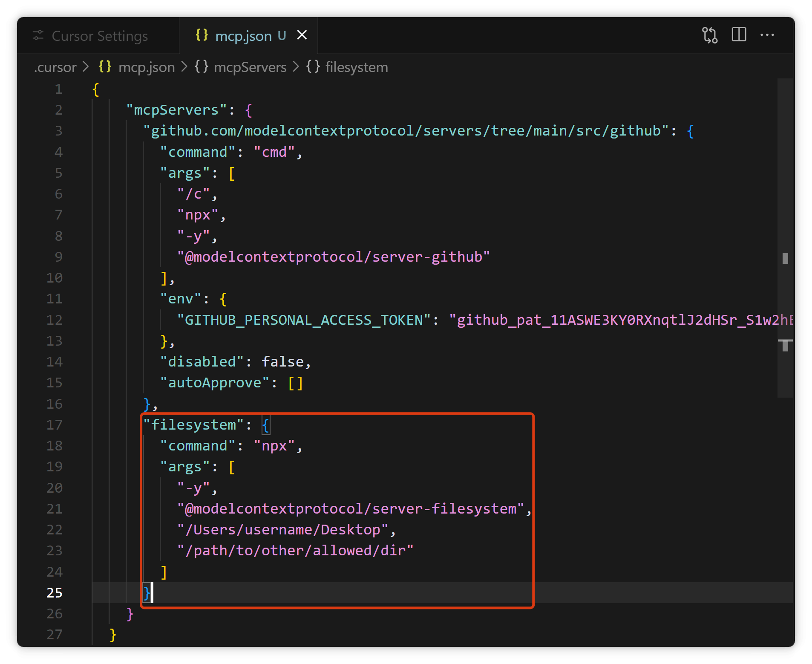Open the More Actions ellipsis menu
This screenshot has height=664, width=812.
(x=767, y=35)
